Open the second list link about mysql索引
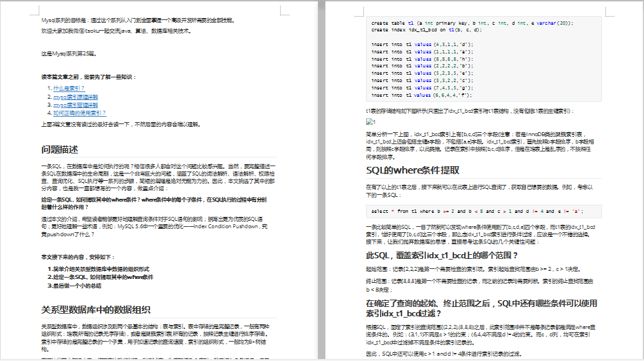This screenshot has width=644, height=361. click(75, 97)
